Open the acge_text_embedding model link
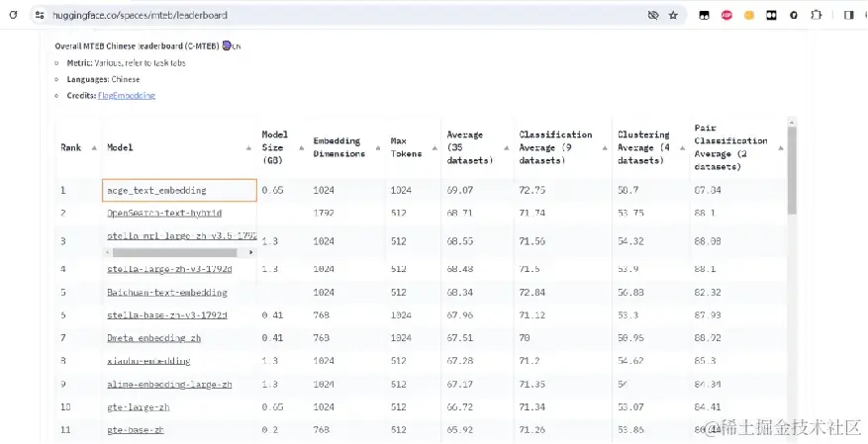This screenshot has width=868, height=444. pos(156,191)
